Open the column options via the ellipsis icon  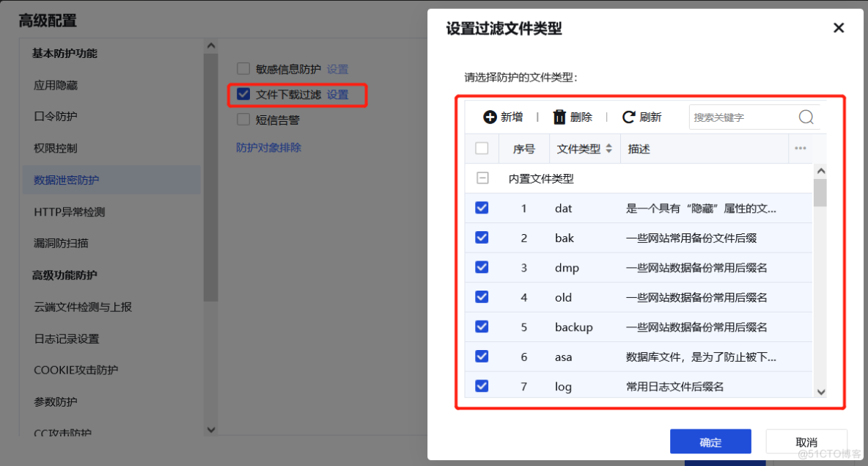click(802, 148)
